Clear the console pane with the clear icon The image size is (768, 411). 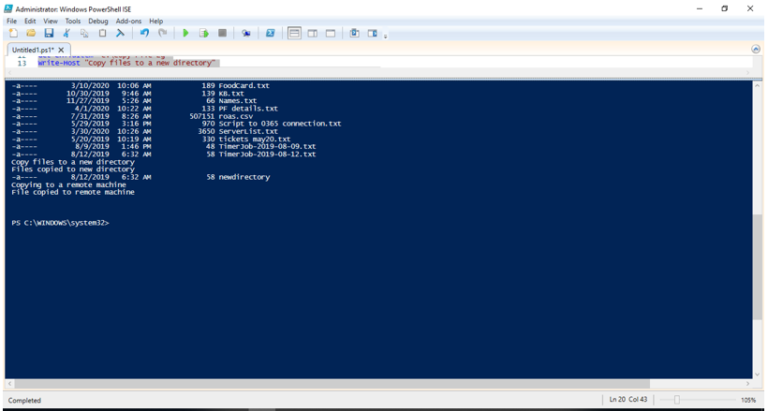[120, 33]
